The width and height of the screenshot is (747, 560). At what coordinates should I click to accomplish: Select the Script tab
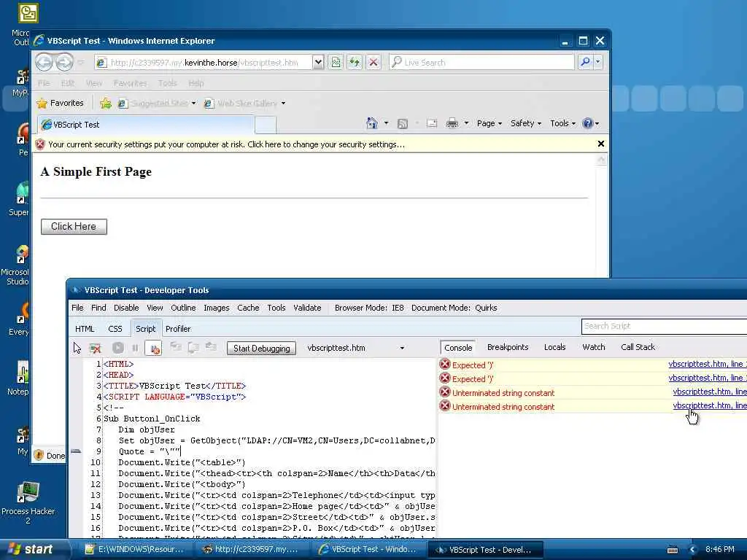click(x=145, y=329)
